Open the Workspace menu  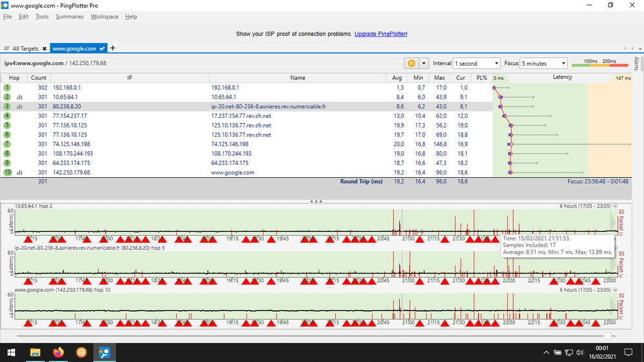click(x=104, y=16)
